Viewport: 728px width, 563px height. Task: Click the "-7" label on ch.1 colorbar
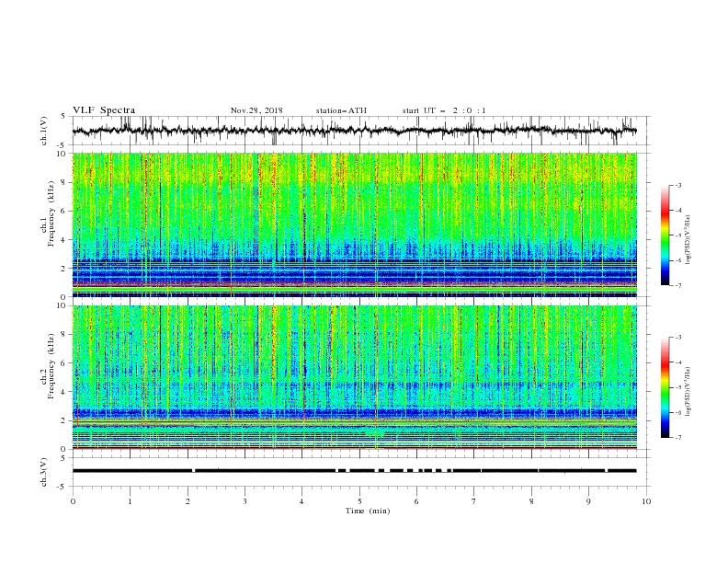coord(678,285)
